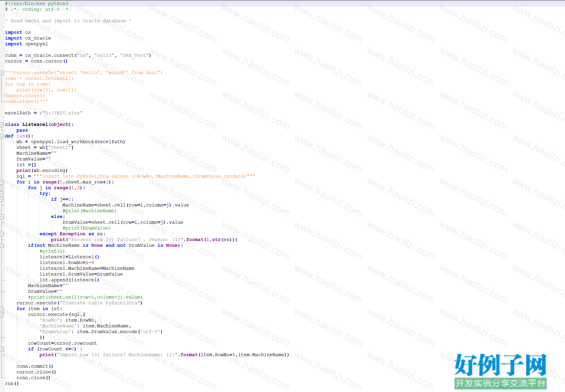Click the '#print(MachineName)' comment
This screenshot has width=565, height=392.
click(89, 211)
